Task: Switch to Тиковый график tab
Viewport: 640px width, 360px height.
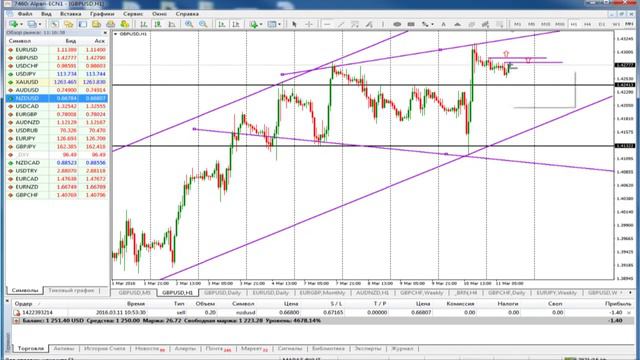Action: (x=71, y=291)
